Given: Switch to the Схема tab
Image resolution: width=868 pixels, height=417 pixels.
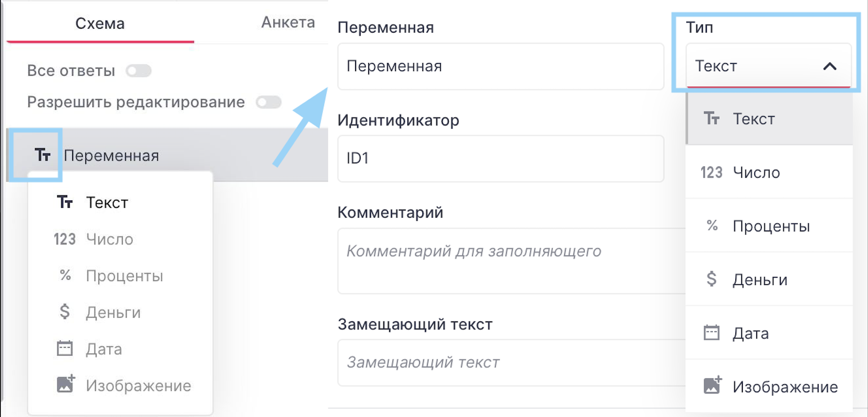Looking at the screenshot, I should tap(100, 24).
